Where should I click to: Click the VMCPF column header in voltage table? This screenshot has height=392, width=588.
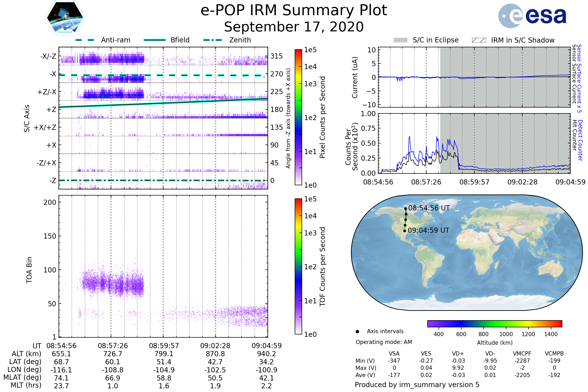click(522, 354)
